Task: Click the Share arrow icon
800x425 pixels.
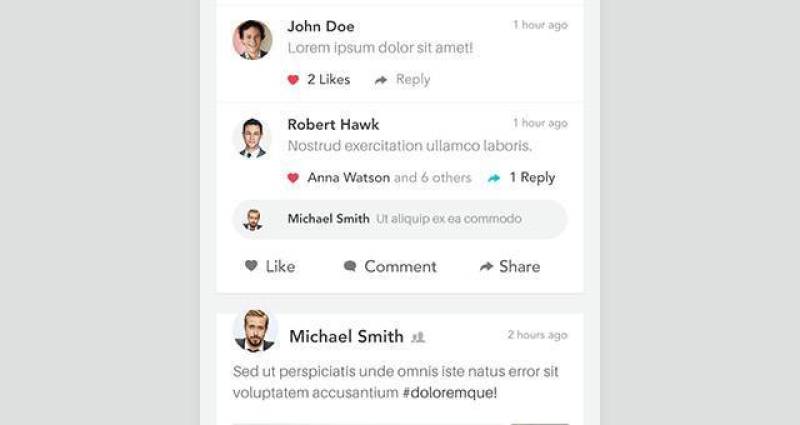Action: [x=486, y=266]
